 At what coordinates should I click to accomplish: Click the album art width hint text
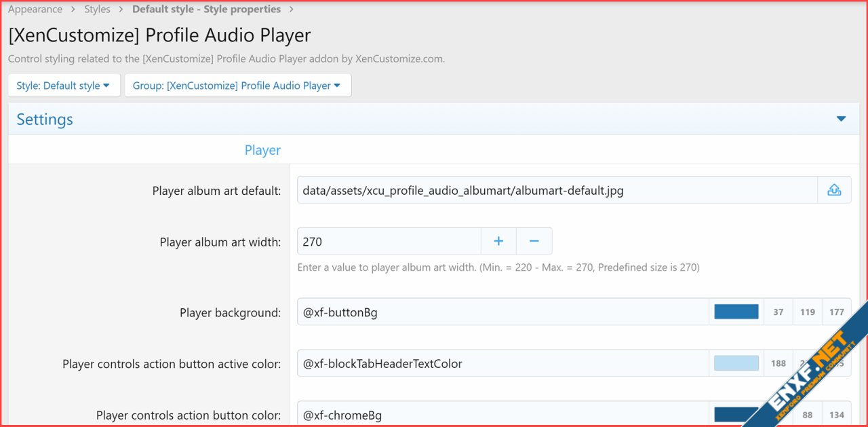click(x=498, y=267)
